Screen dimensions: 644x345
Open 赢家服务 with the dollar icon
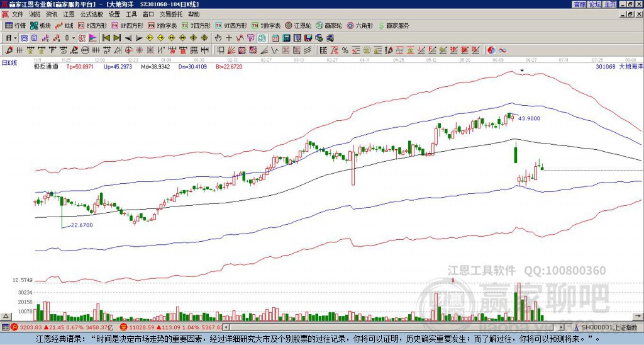394,25
